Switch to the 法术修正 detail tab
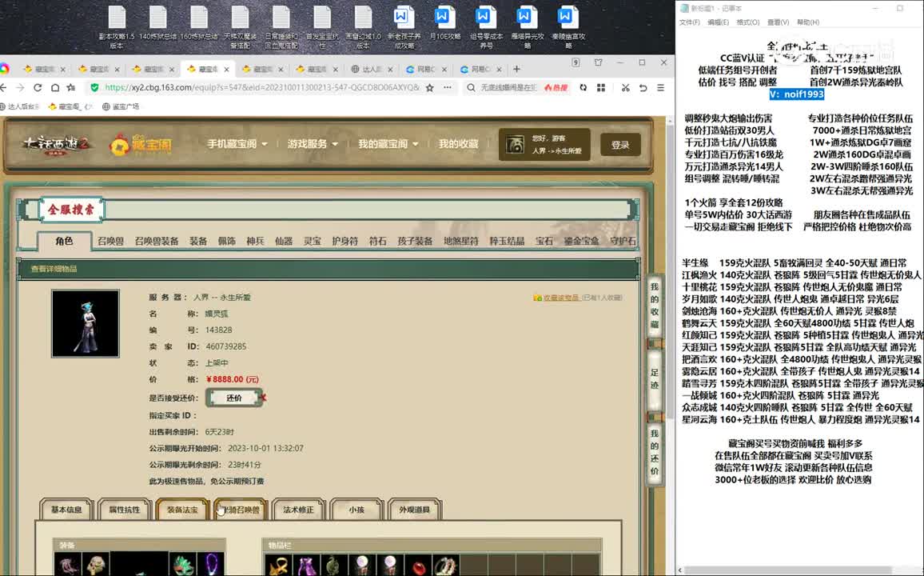 click(298, 510)
